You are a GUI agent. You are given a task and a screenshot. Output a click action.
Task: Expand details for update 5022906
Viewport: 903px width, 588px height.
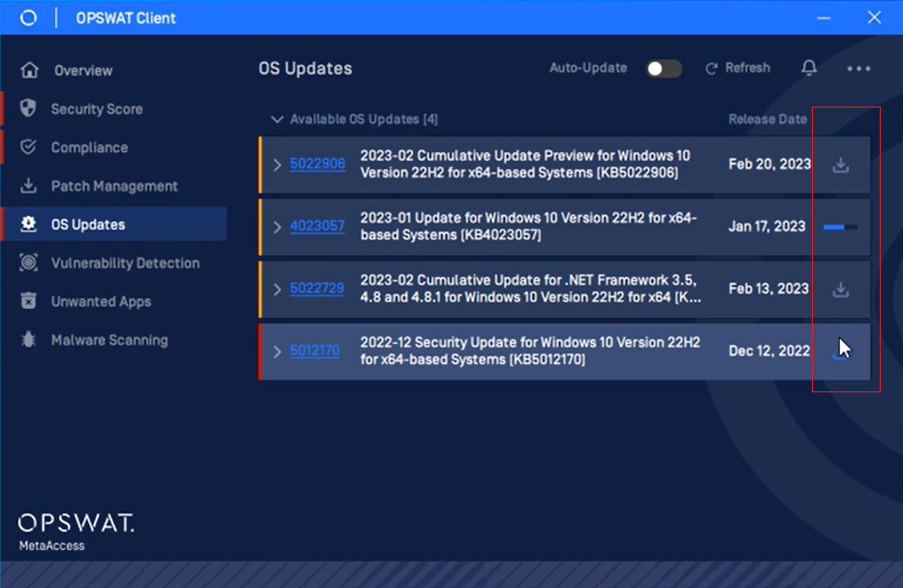click(277, 165)
